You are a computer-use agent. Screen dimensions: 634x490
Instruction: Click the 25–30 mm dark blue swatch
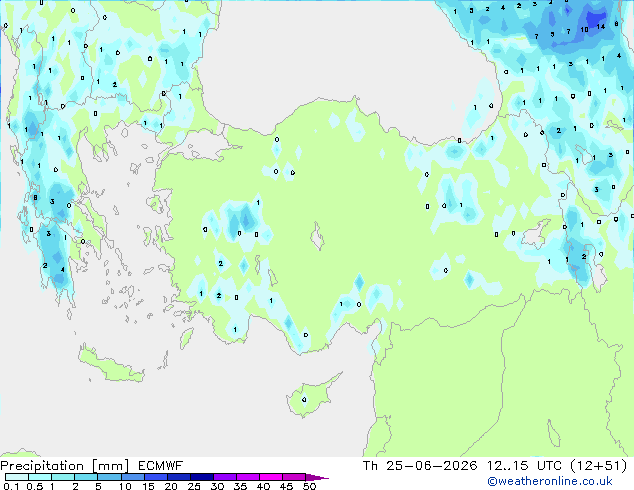(x=201, y=477)
